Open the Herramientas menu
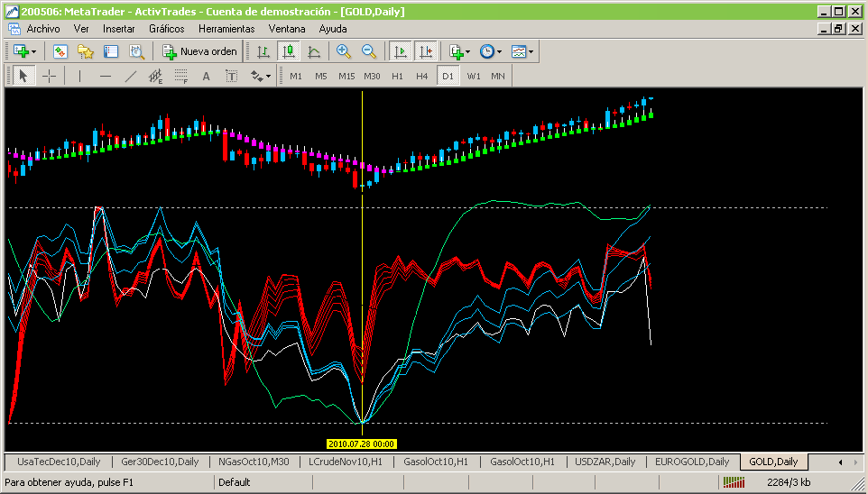The image size is (868, 494). 226,28
